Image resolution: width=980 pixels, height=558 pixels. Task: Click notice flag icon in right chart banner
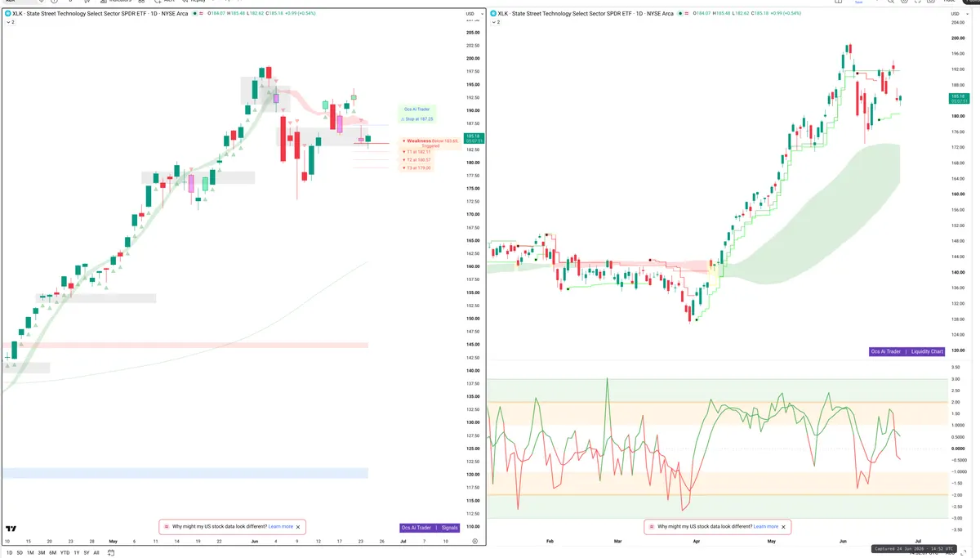coord(652,527)
